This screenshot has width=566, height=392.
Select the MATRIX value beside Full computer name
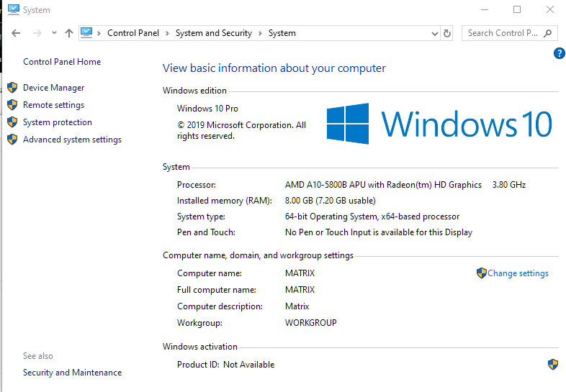300,290
